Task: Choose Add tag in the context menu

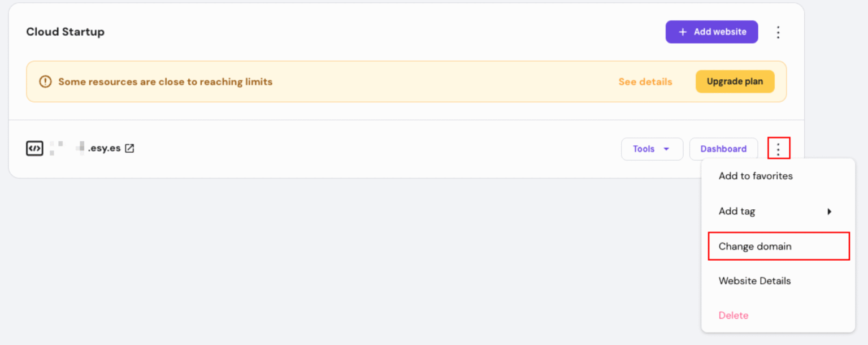Action: [737, 212]
